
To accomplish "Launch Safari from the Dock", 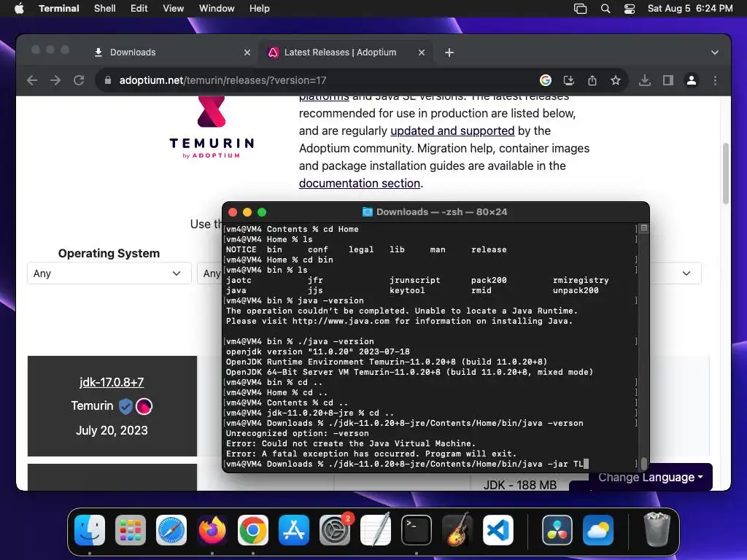I will pos(171,530).
